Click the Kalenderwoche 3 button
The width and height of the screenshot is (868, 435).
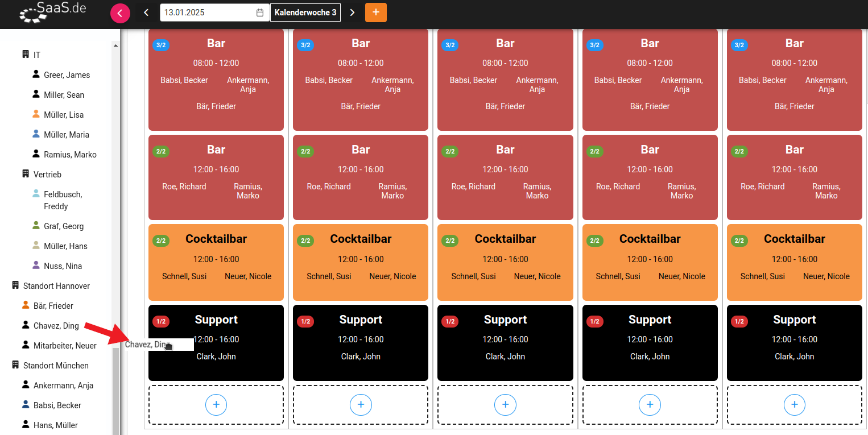305,13
